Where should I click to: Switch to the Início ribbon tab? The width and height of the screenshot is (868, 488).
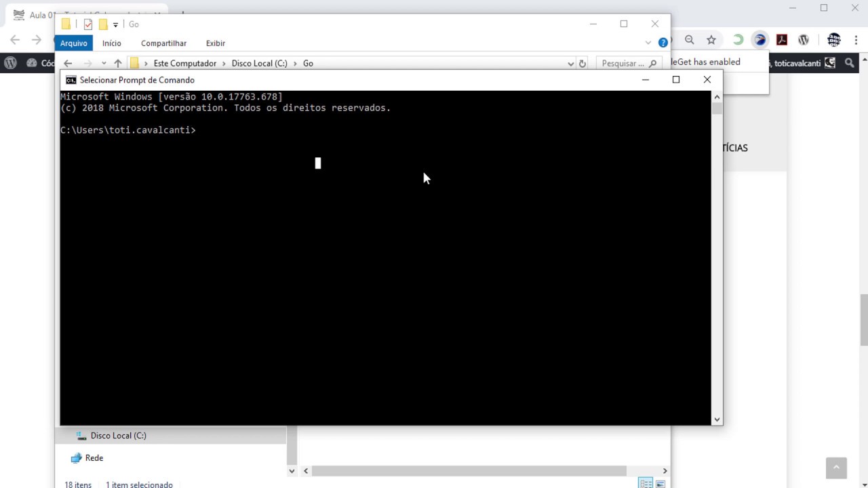112,43
